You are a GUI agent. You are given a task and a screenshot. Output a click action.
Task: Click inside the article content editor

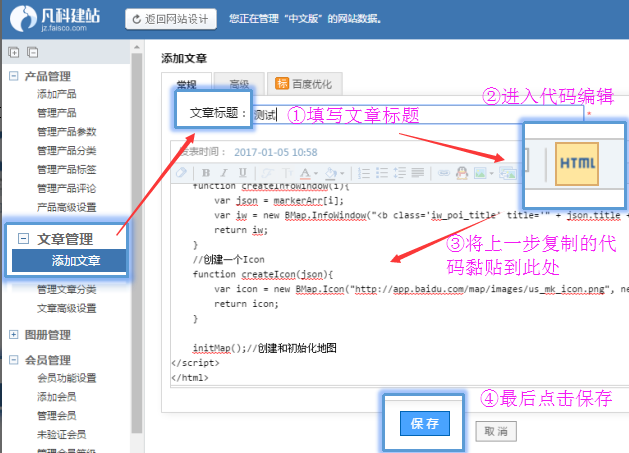click(400, 285)
